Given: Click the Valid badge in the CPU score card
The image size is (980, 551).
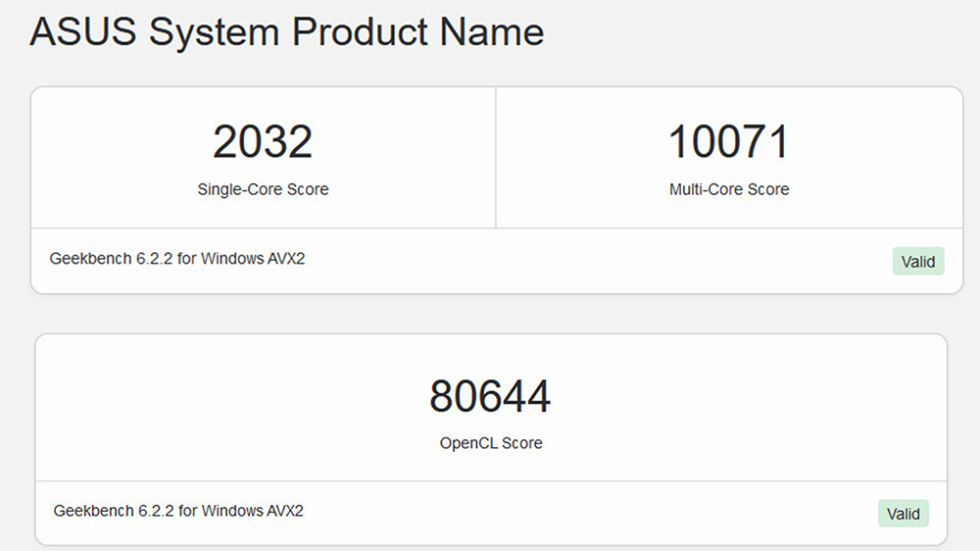Looking at the screenshot, I should click(x=918, y=262).
